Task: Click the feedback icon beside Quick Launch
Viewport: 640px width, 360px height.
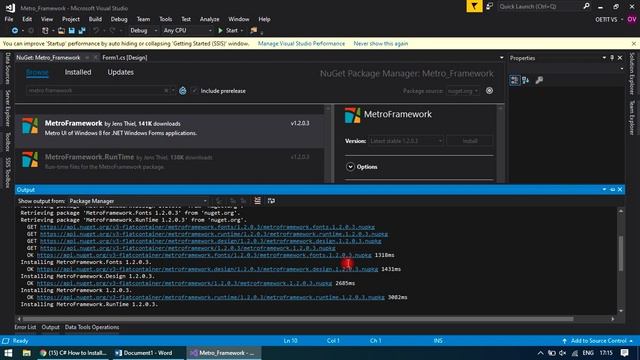Action: 489,7
